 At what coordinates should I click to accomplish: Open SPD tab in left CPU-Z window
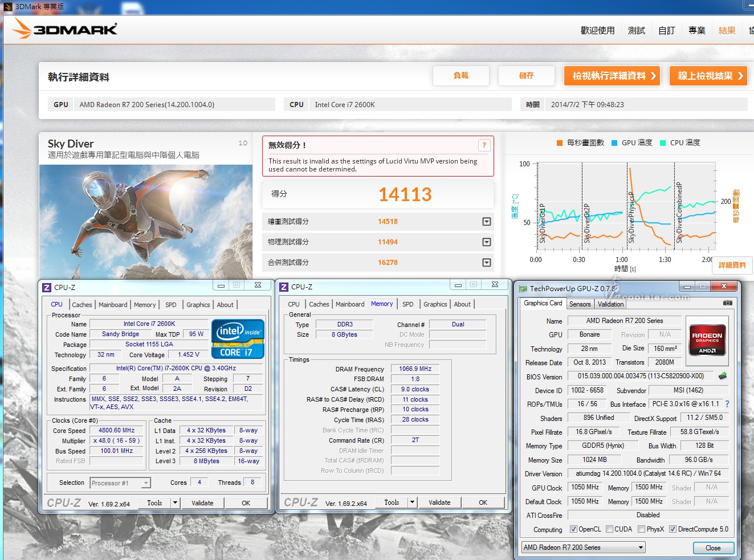[171, 305]
